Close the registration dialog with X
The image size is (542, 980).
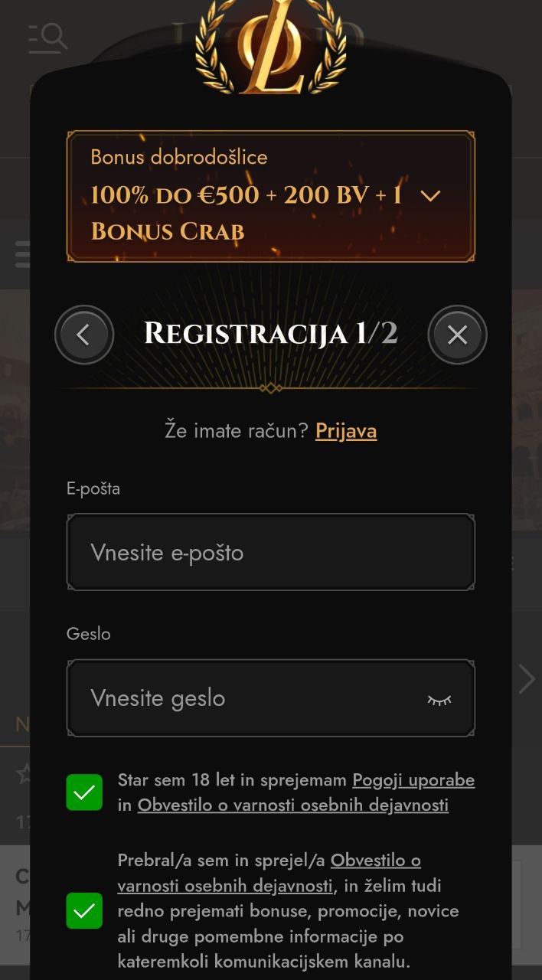tap(457, 335)
